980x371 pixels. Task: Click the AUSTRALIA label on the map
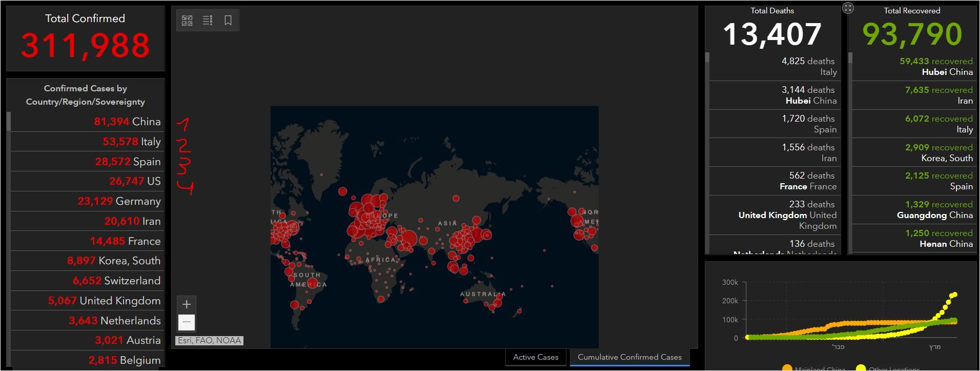(483, 295)
